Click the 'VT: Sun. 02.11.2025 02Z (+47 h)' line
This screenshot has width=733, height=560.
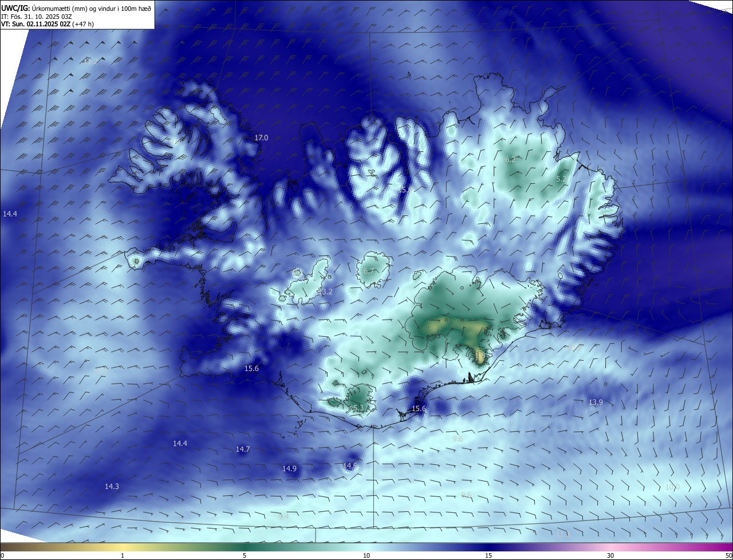click(x=48, y=24)
